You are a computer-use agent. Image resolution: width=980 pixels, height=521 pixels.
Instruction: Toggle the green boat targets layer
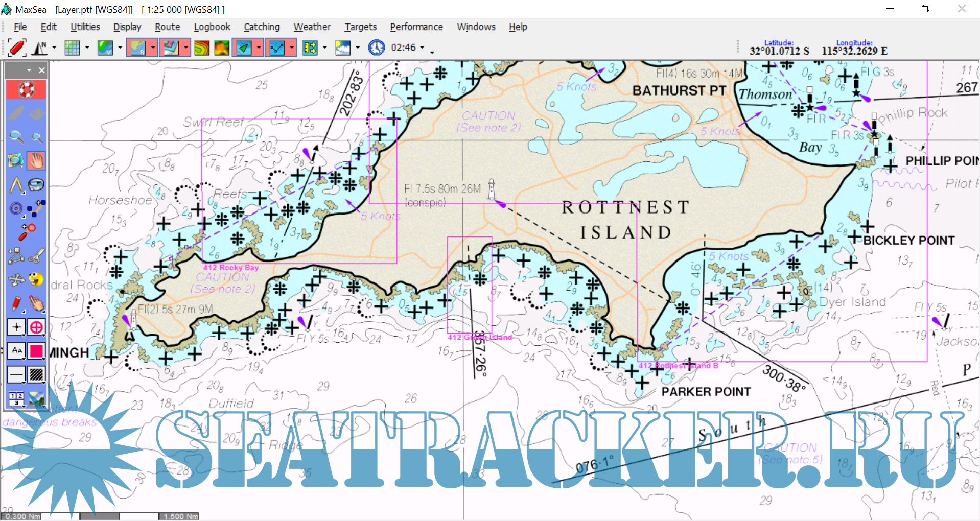pos(244,48)
